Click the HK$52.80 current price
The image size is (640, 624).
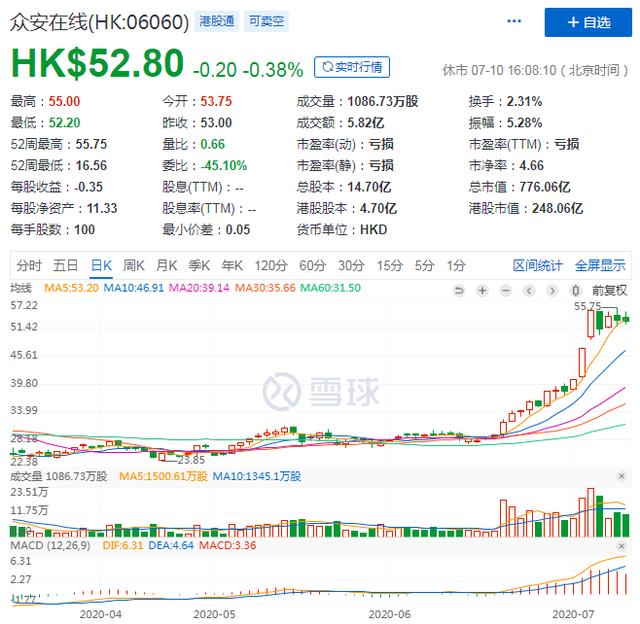[97, 63]
